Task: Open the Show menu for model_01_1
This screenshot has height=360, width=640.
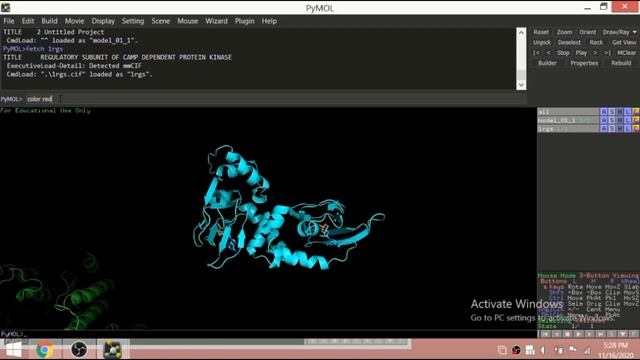Action: click(611, 120)
